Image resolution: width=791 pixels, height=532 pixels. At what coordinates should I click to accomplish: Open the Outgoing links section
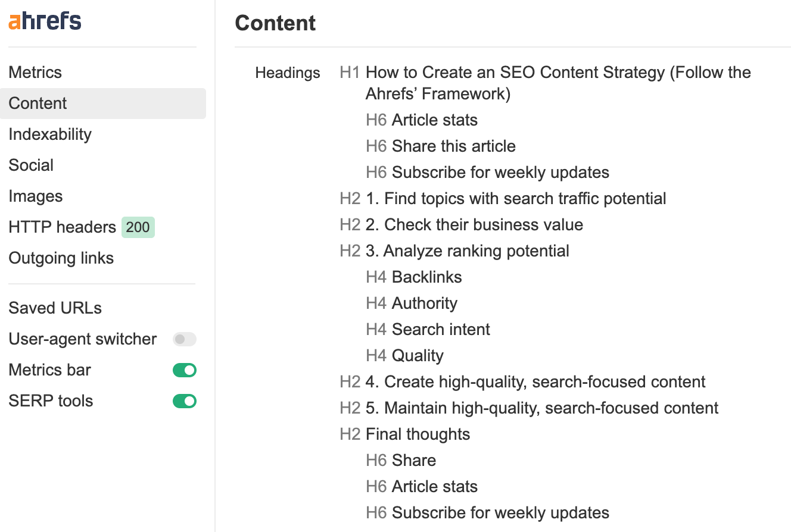(x=61, y=258)
